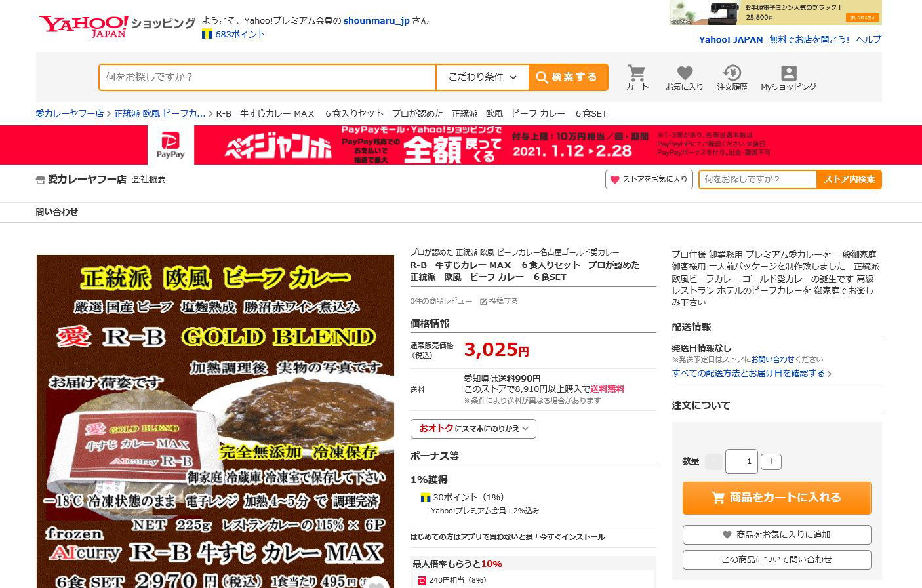
Task: Add store to favorites with heart button
Action: [649, 179]
